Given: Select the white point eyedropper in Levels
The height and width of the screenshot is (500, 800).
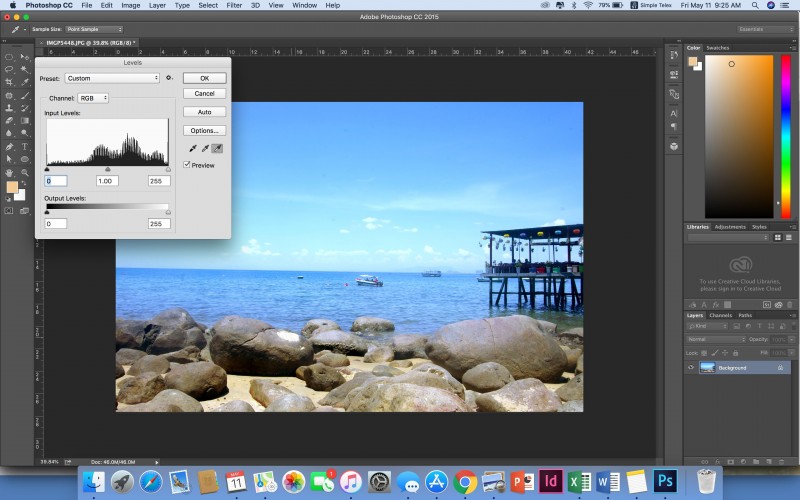Looking at the screenshot, I should coord(217,149).
